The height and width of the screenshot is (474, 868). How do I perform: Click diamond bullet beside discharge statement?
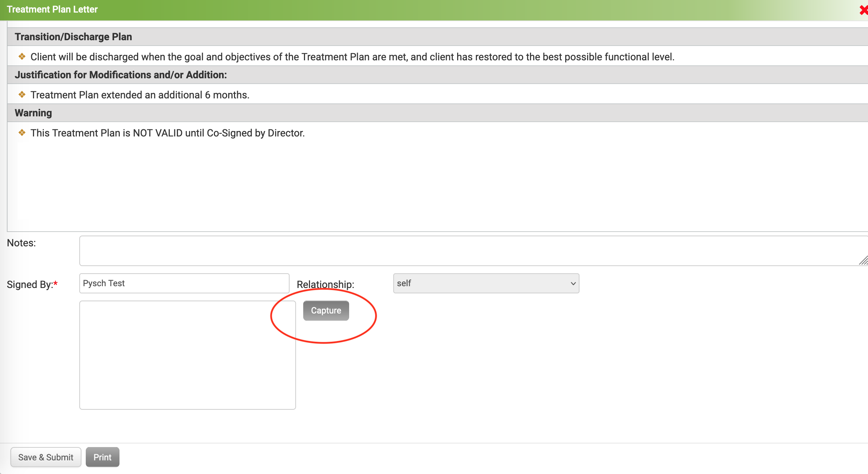22,57
